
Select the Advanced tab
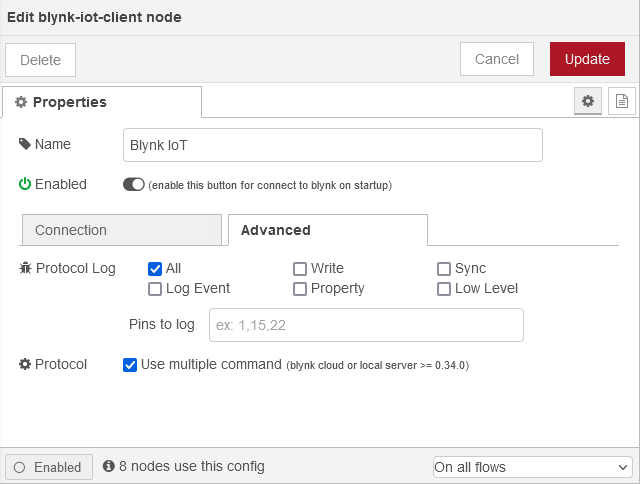tap(328, 230)
